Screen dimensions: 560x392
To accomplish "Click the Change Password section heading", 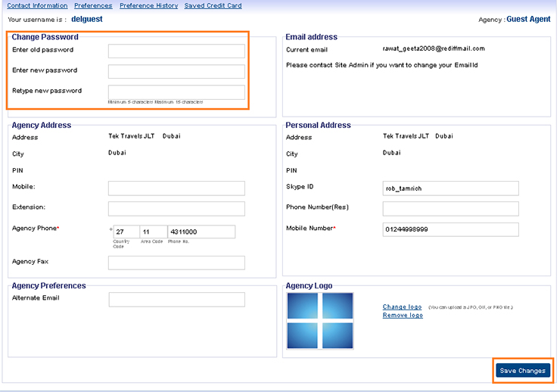I will [x=45, y=37].
